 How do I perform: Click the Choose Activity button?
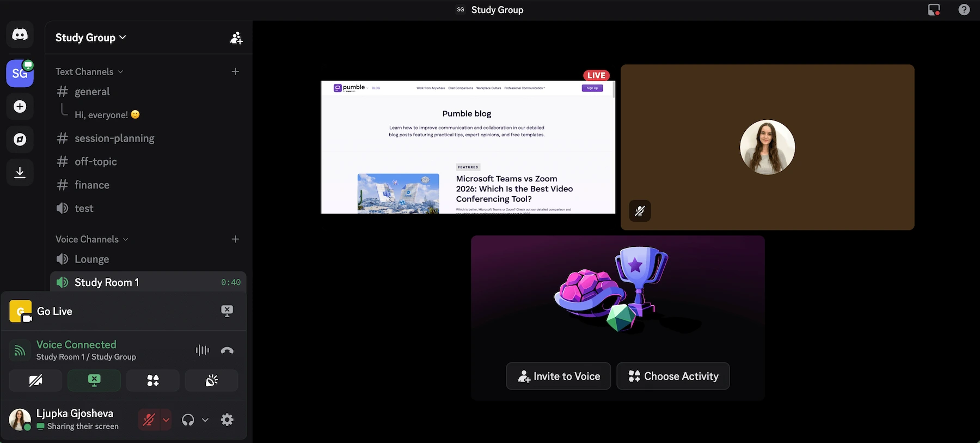[x=673, y=376]
